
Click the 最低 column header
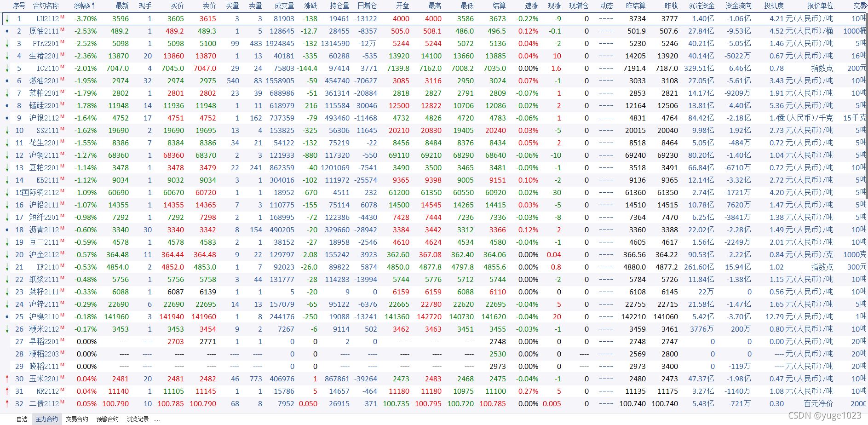[x=467, y=6]
